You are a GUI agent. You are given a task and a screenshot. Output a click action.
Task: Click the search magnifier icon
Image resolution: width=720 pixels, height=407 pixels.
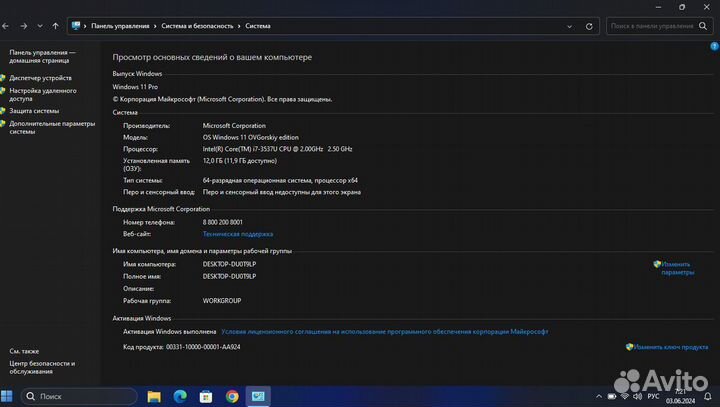click(x=703, y=26)
